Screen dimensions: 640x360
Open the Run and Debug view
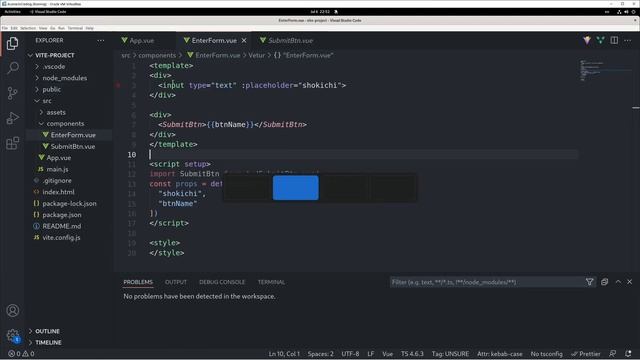point(13,118)
